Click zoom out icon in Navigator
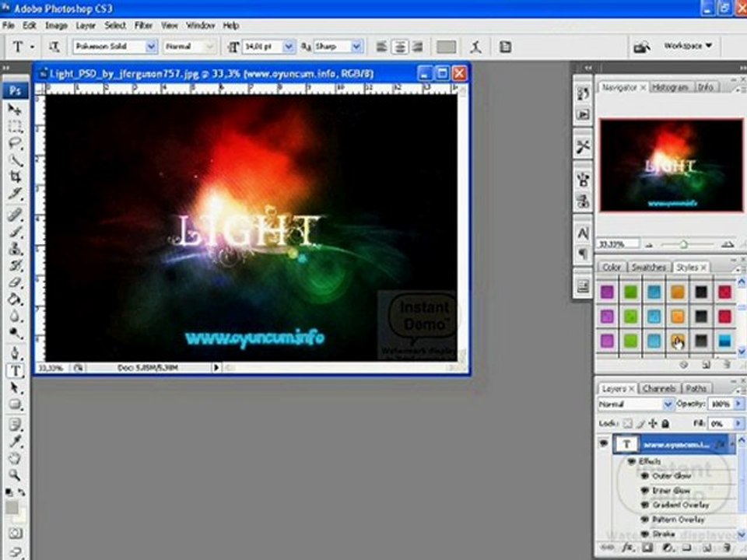 pos(649,245)
